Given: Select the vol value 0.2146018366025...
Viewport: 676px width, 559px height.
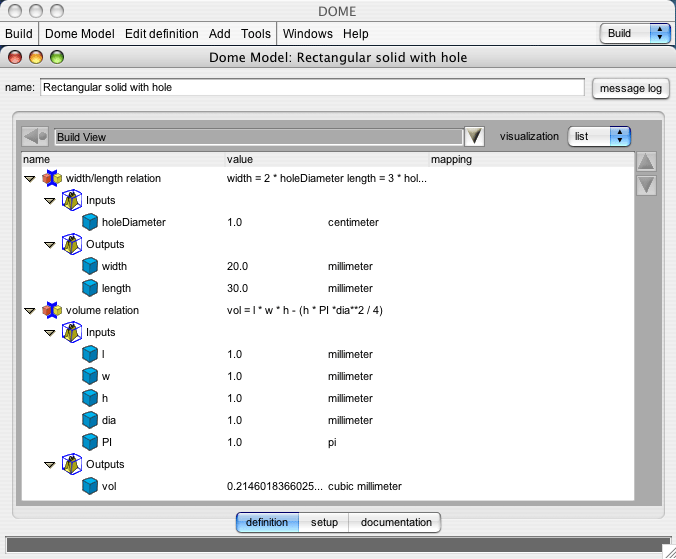Looking at the screenshot, I should (275, 486).
